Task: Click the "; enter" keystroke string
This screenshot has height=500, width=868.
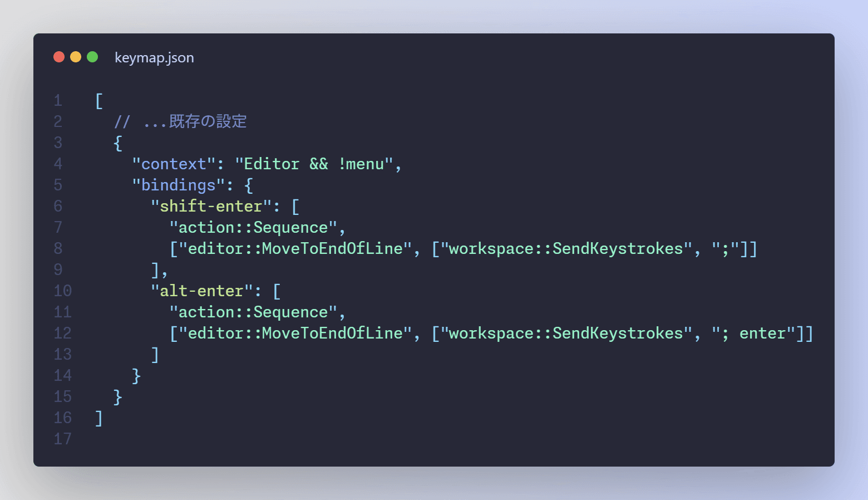Action: click(753, 334)
